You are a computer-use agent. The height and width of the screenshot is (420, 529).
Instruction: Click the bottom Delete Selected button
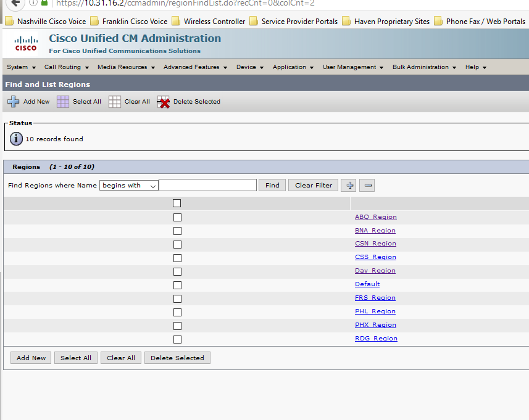pyautogui.click(x=177, y=358)
